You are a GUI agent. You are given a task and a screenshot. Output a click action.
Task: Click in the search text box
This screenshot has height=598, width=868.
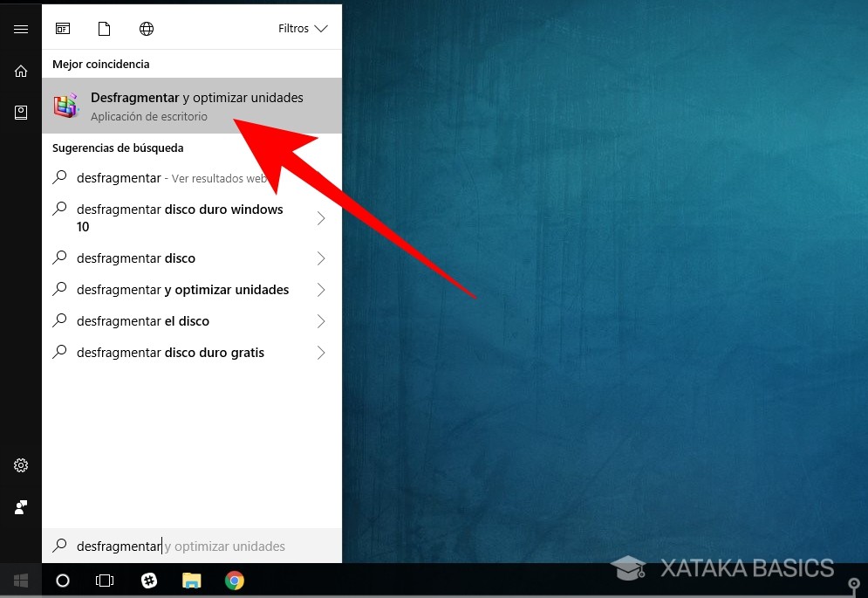192,546
